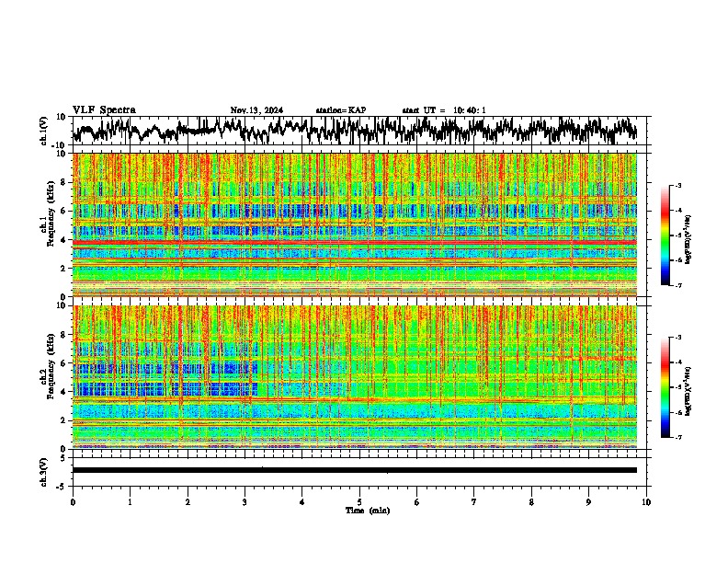Click the "start UT = 10:40: 1" label
This screenshot has width=728, height=563.
pyautogui.click(x=444, y=110)
